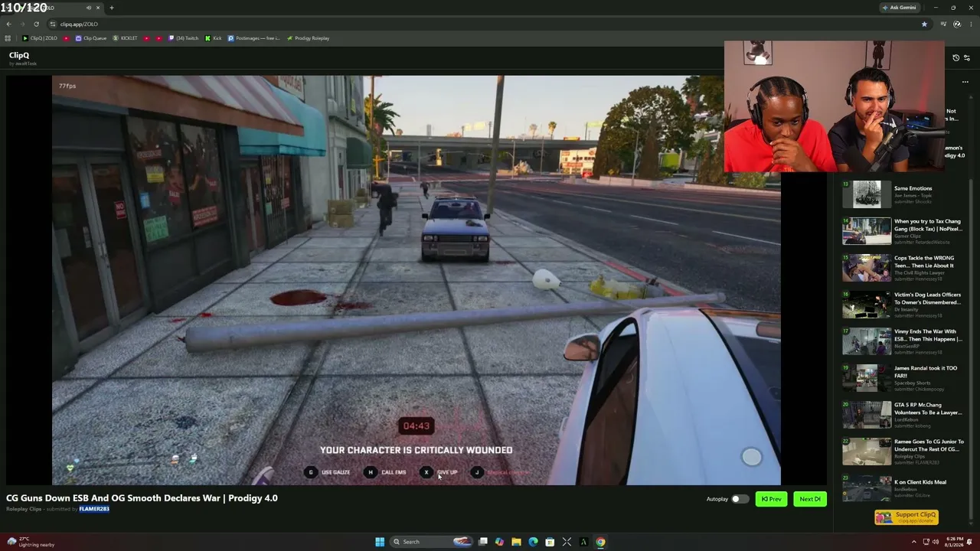Open the (34) Twitch bookmark
Viewport: 980px width, 551px height.
184,38
